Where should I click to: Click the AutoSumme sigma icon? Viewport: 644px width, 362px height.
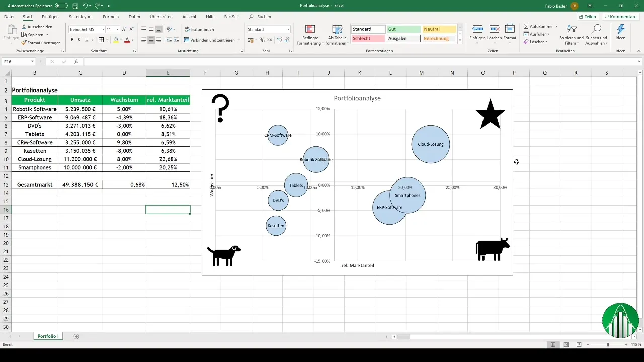526,26
